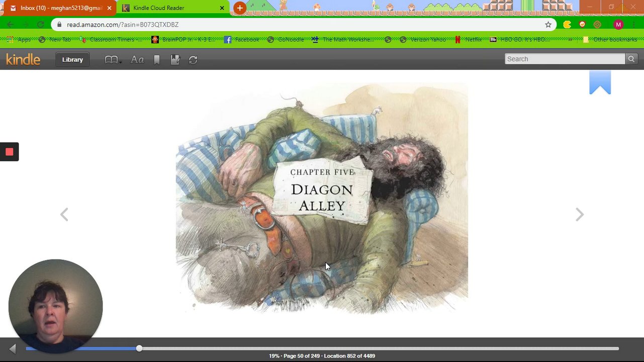Image resolution: width=644 pixels, height=362 pixels.
Task: Open the Classroom Timers bookmark
Action: tap(111, 39)
